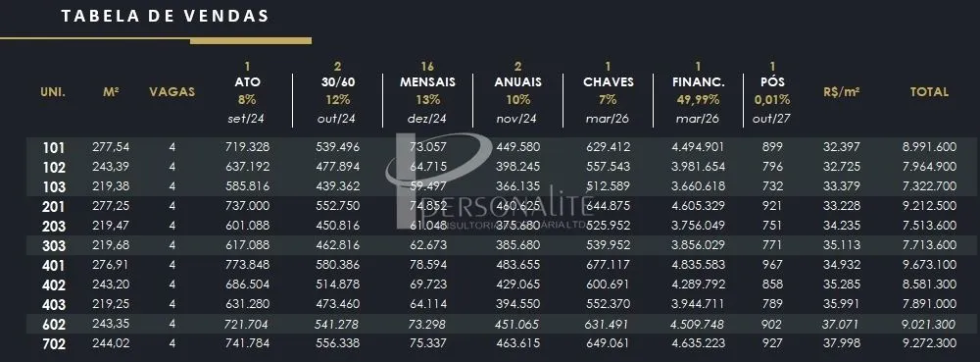Click the VAGAS column header
980x362 pixels.
click(171, 92)
